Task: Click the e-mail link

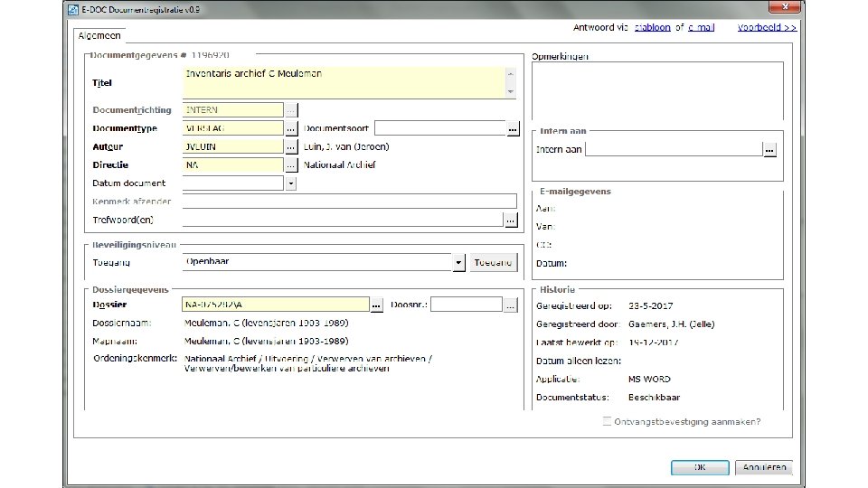Action: pos(701,27)
